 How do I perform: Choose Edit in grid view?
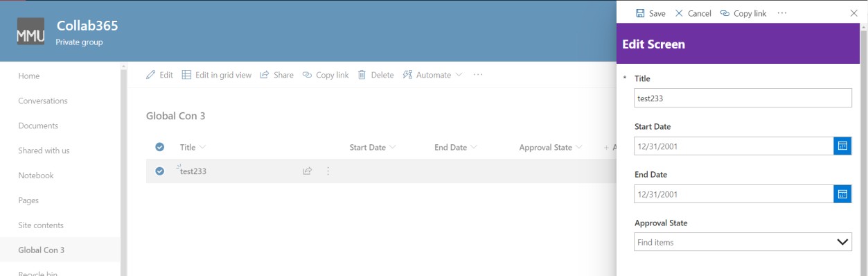[216, 75]
